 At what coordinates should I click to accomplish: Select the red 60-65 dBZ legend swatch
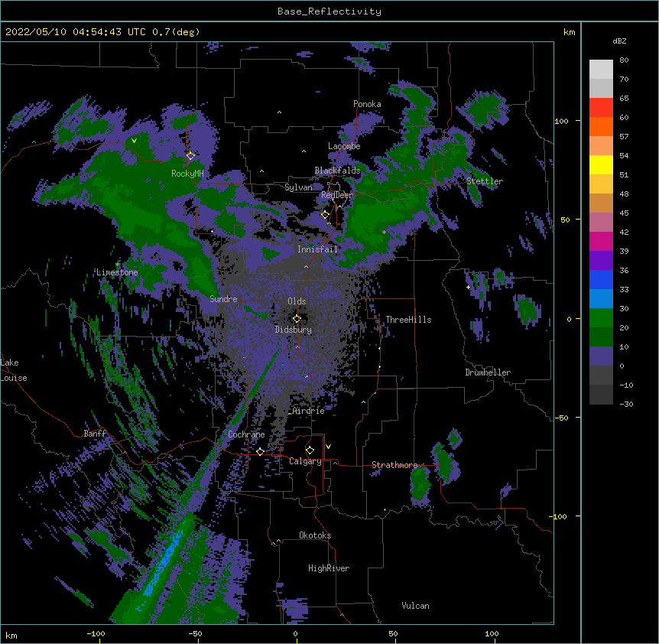point(601,108)
